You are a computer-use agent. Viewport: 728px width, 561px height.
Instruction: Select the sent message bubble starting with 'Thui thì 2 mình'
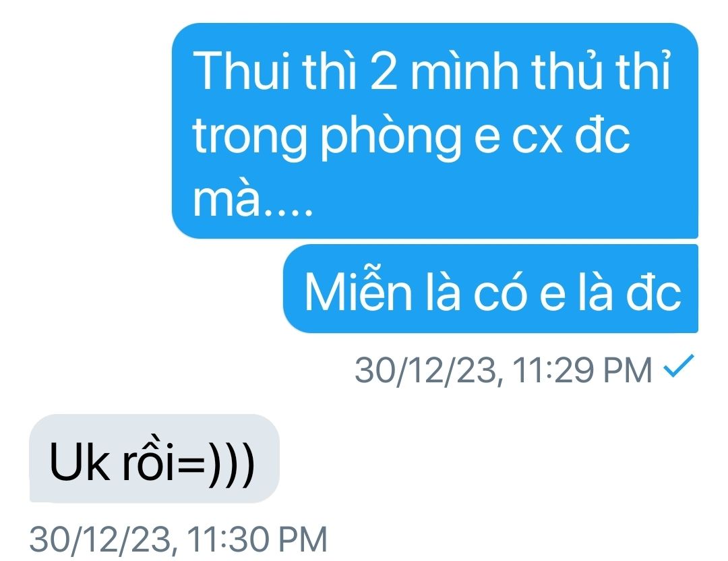pyautogui.click(x=435, y=131)
